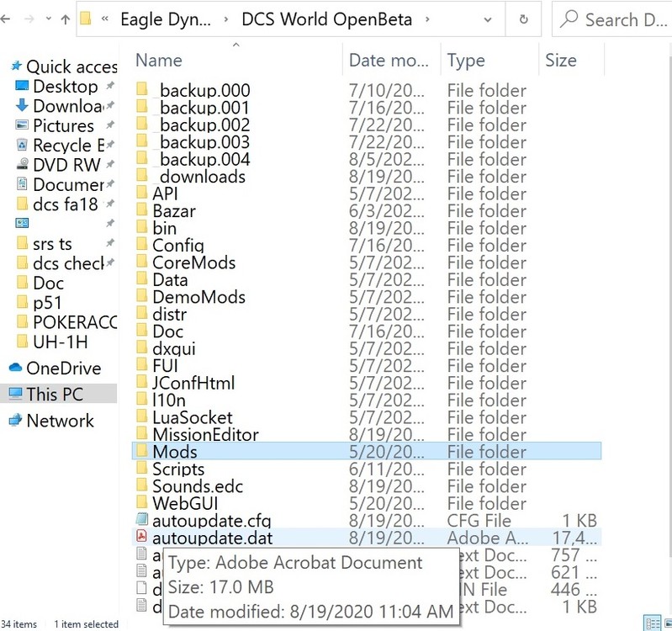The image size is (672, 631).
Task: Click the Mods folder icon
Action: pos(142,450)
